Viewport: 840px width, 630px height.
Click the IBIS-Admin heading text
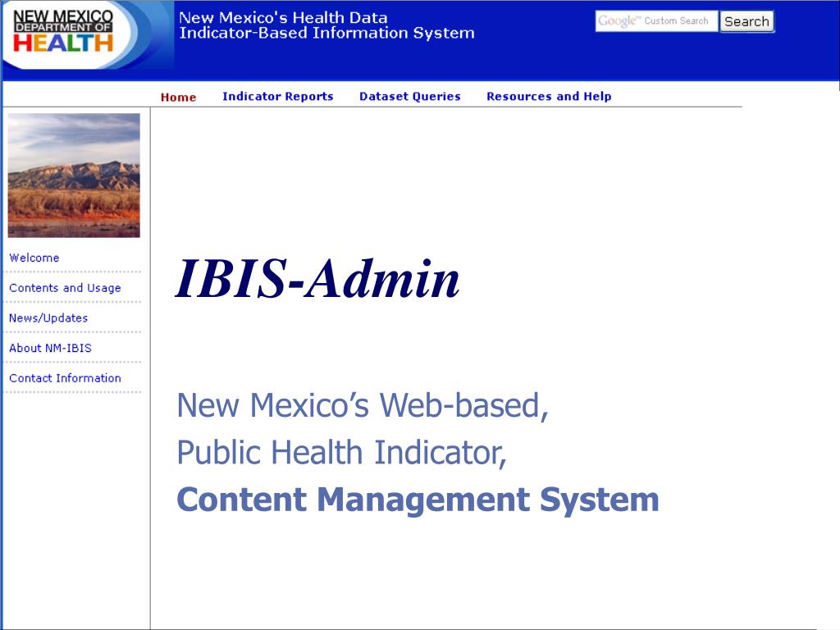(x=317, y=279)
